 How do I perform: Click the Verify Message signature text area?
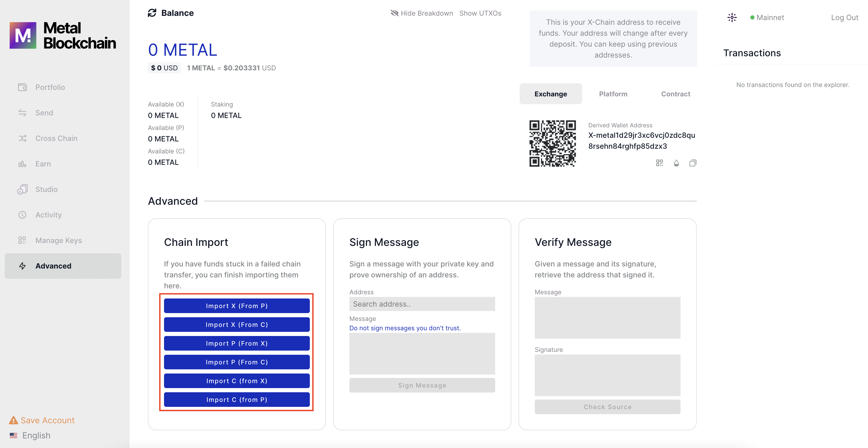pyautogui.click(x=607, y=375)
